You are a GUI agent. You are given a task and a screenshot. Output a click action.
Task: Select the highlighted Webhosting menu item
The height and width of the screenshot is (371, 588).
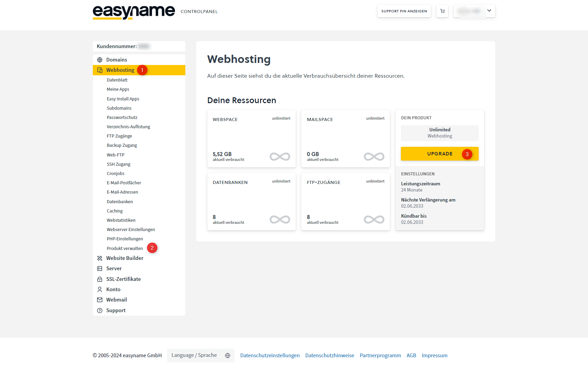pyautogui.click(x=120, y=70)
